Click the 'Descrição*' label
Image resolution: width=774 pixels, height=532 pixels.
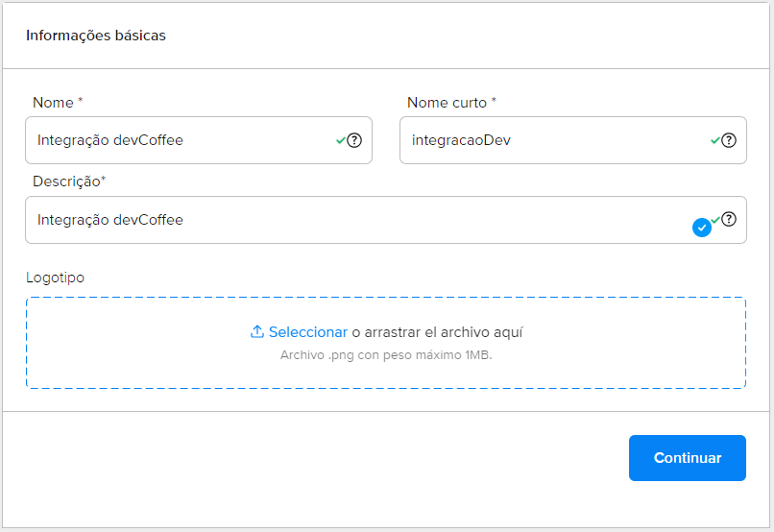[x=68, y=181]
